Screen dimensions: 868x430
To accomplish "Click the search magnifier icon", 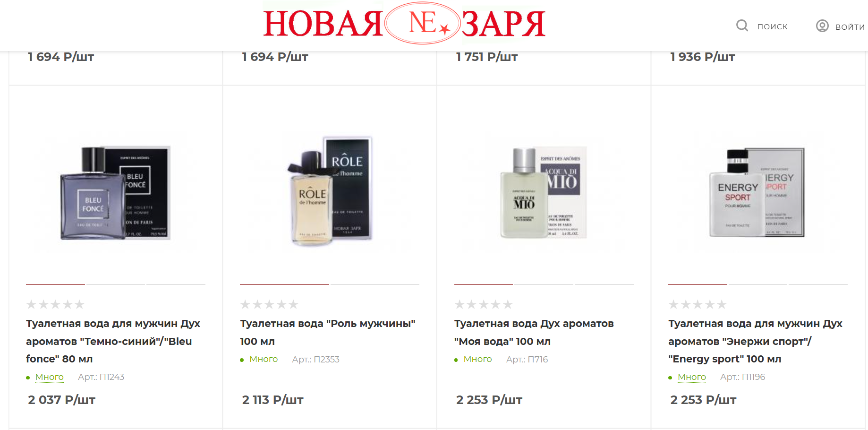I will tap(742, 26).
